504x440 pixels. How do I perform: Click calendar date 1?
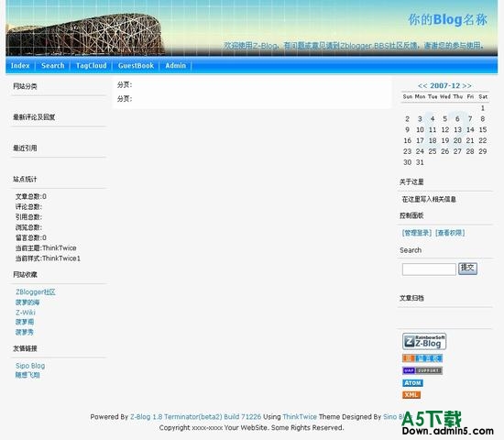482,108
